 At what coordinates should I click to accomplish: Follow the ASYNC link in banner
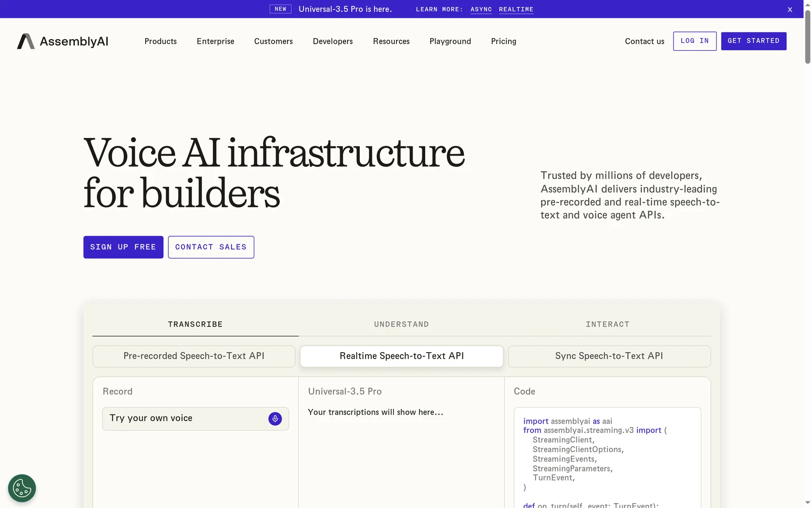coord(481,9)
